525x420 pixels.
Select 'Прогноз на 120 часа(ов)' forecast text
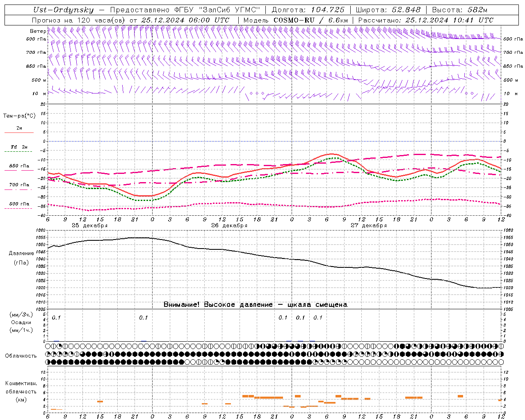79,20
